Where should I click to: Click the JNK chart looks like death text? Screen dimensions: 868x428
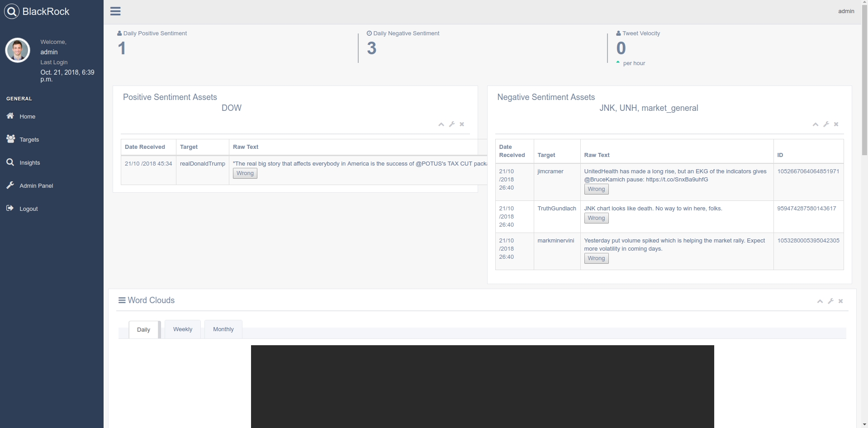click(x=653, y=209)
